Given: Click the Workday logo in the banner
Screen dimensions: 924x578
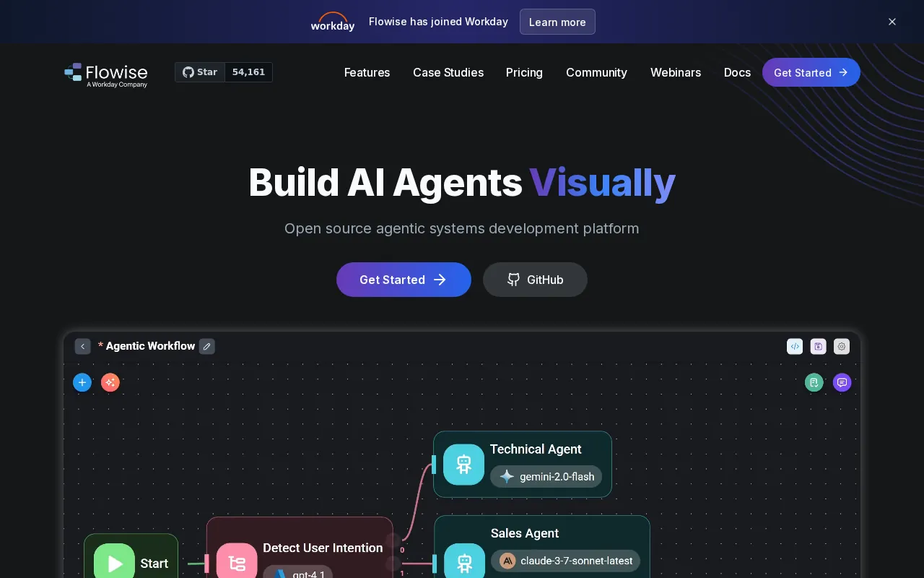Looking at the screenshot, I should pyautogui.click(x=333, y=22).
